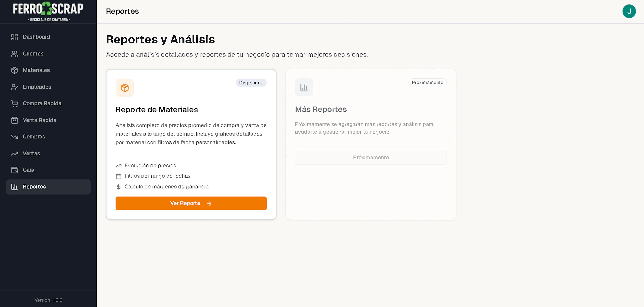Click the Empleados user-check icon
Screen dimensions: 644x307
coord(14,87)
